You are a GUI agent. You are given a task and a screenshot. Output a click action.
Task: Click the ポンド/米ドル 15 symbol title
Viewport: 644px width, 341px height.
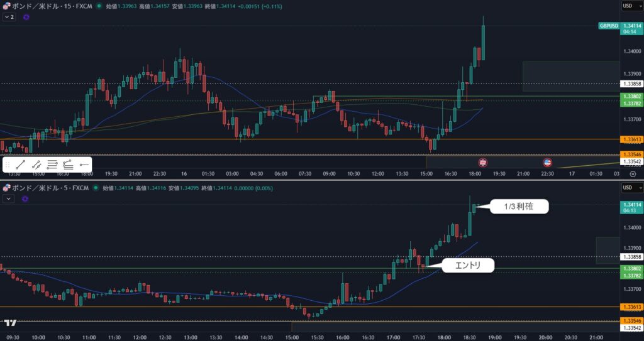point(48,6)
